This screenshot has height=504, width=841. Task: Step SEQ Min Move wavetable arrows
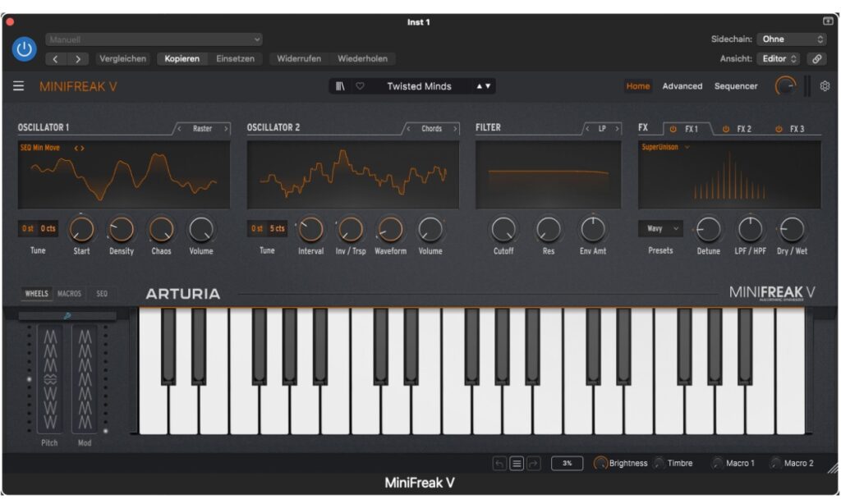tap(79, 148)
